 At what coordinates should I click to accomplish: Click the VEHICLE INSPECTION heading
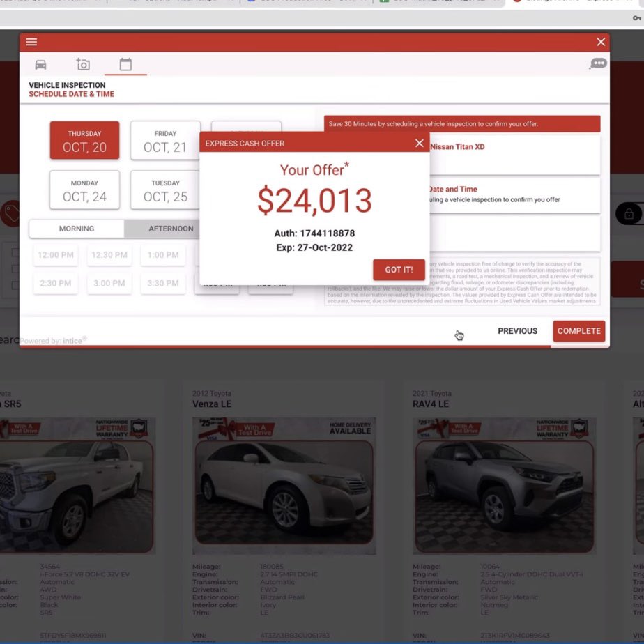click(x=67, y=85)
